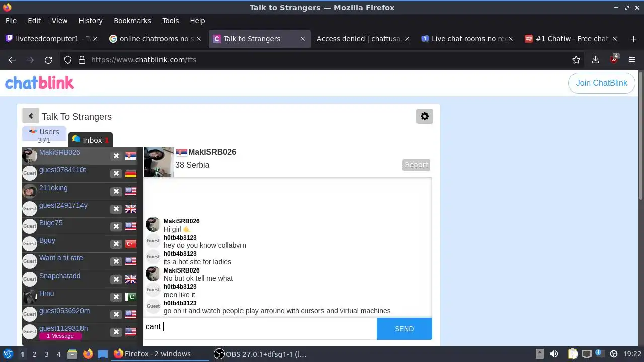Viewport: 644px width, 362px height.
Task: Show site connection padlock info
Action: 82,60
